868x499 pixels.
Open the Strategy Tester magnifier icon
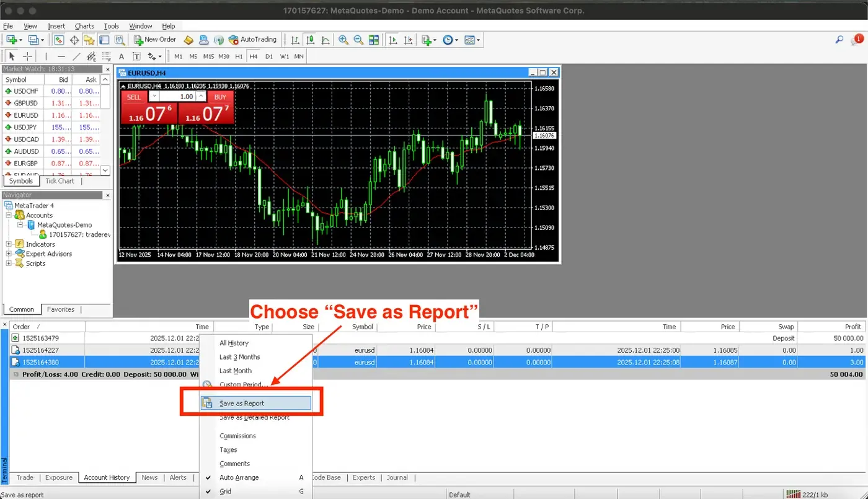coord(120,40)
